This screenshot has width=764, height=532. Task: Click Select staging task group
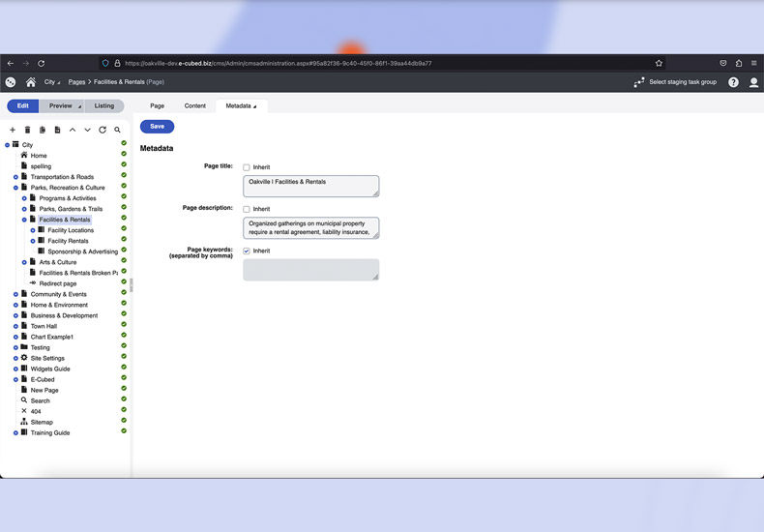coord(675,82)
